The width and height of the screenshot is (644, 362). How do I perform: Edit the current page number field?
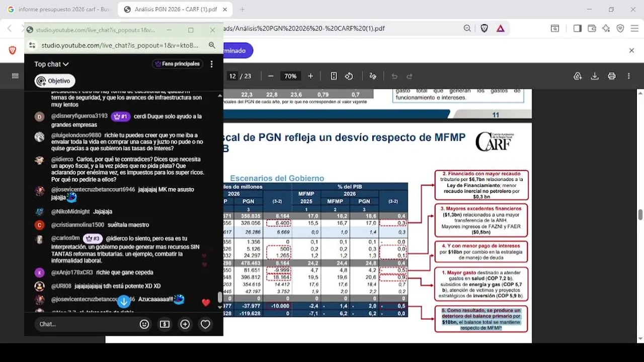232,76
